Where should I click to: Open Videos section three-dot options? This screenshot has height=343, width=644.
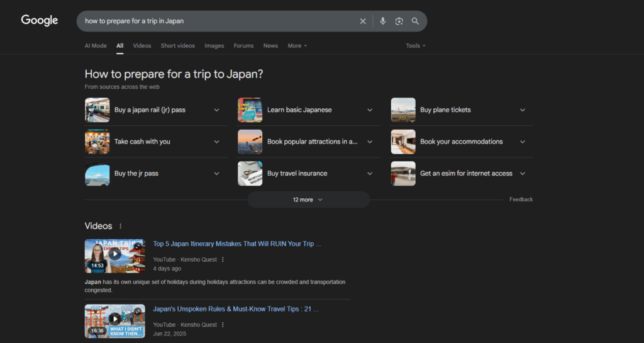(121, 227)
